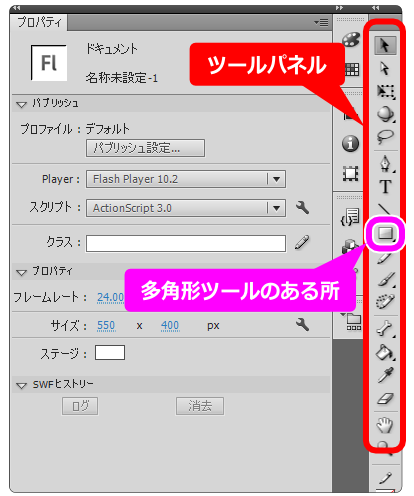Expand the icon dock double arrows

point(340,7)
